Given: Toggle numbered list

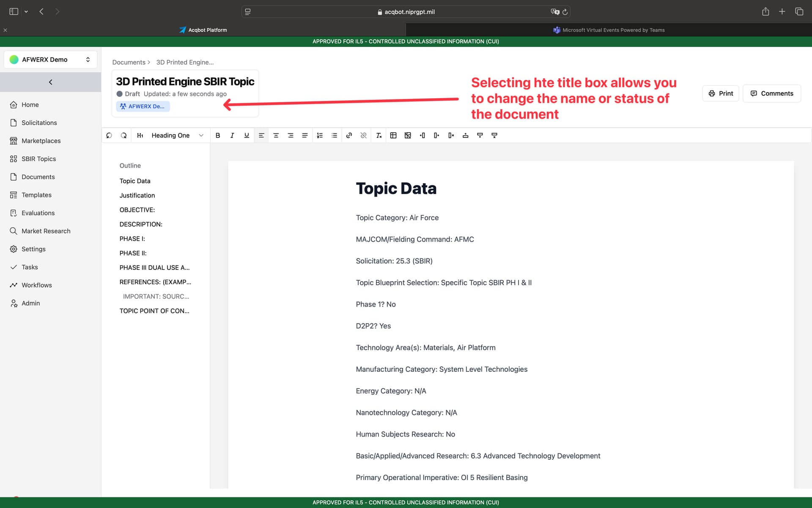Looking at the screenshot, I should coord(320,135).
